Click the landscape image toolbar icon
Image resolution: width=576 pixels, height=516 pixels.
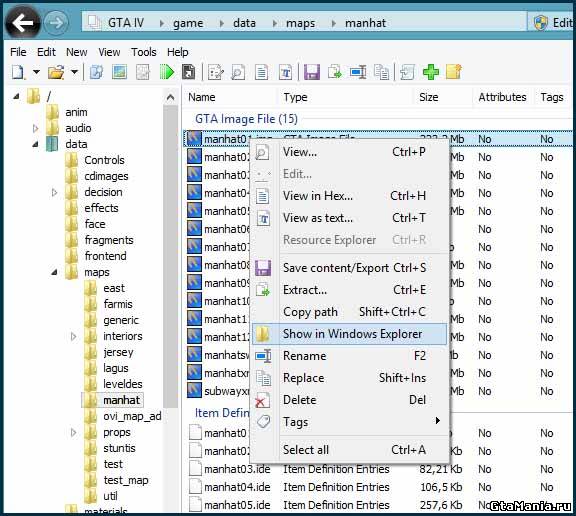[119, 72]
